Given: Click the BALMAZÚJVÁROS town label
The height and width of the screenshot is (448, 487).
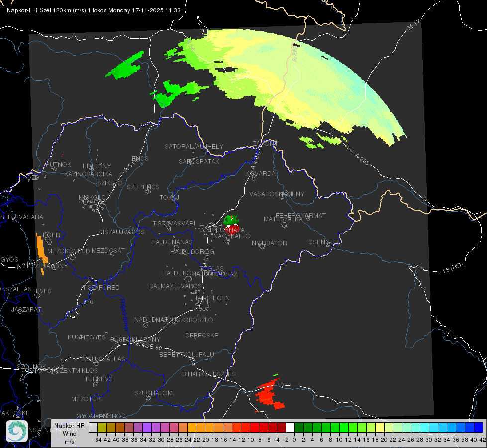Looking at the screenshot, I should (x=176, y=286).
